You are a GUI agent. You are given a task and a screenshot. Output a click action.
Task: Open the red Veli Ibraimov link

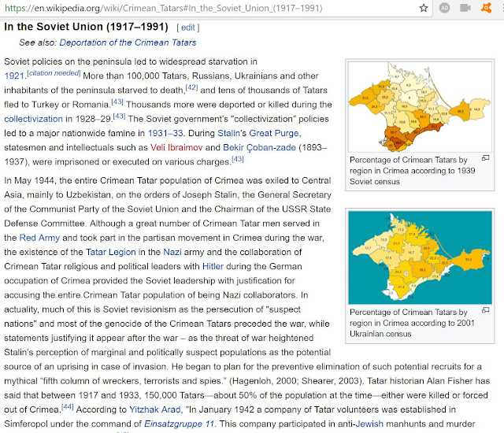click(176, 147)
